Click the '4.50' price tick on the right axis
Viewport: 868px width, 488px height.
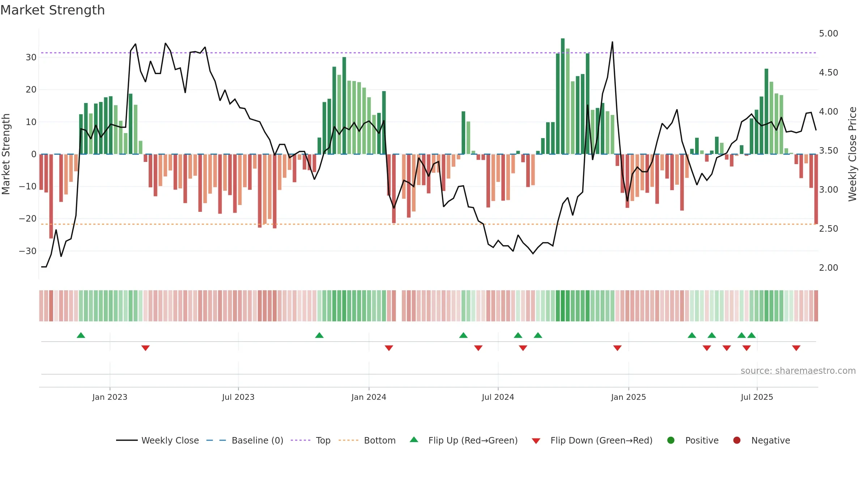[x=829, y=72]
